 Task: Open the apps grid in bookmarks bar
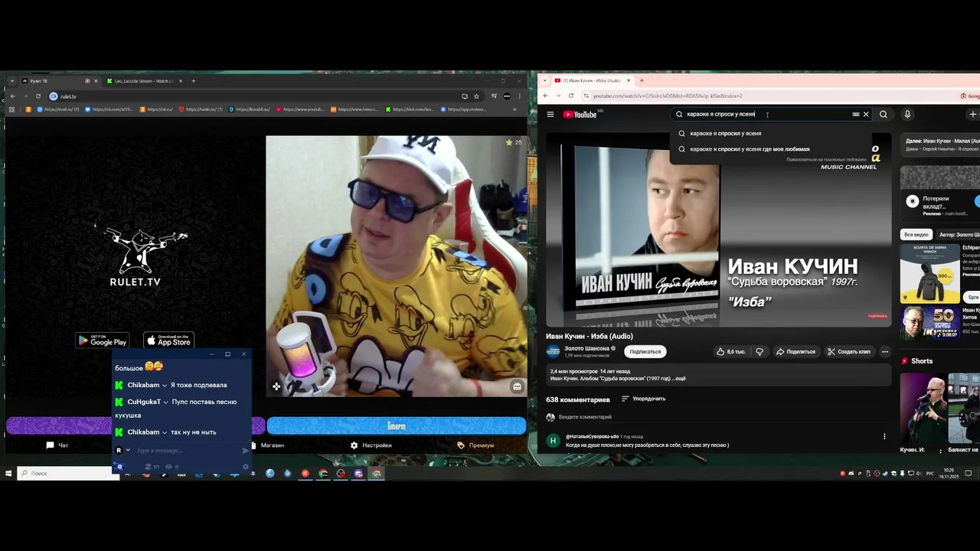coord(11,109)
